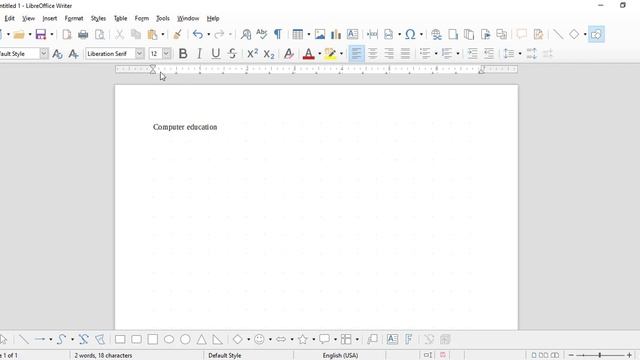This screenshot has height=360, width=640.
Task: Select the ellipse drawing shape
Action: [x=169, y=339]
